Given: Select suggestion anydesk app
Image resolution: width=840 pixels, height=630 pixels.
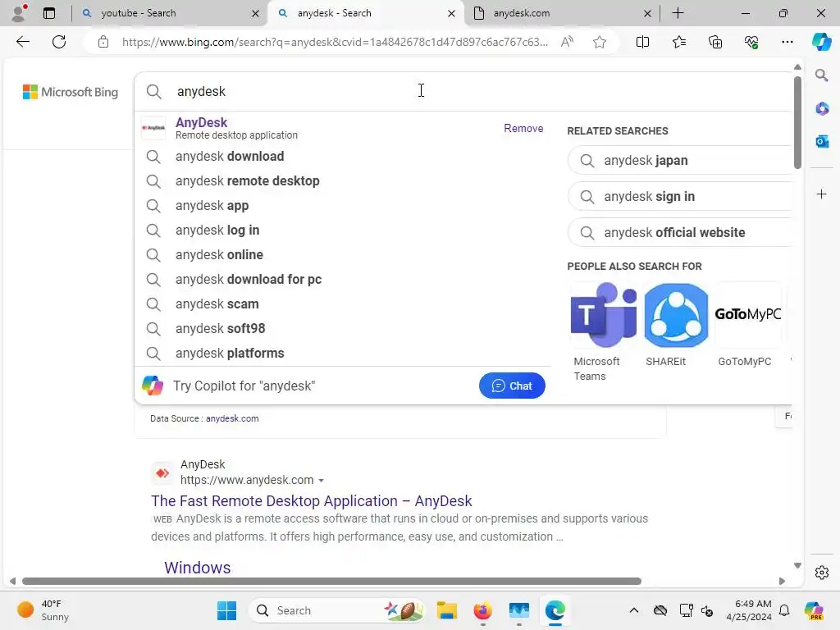Looking at the screenshot, I should [343, 206].
